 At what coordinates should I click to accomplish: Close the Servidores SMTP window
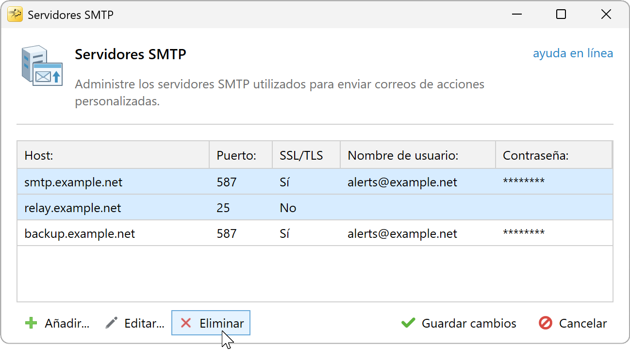pyautogui.click(x=606, y=15)
